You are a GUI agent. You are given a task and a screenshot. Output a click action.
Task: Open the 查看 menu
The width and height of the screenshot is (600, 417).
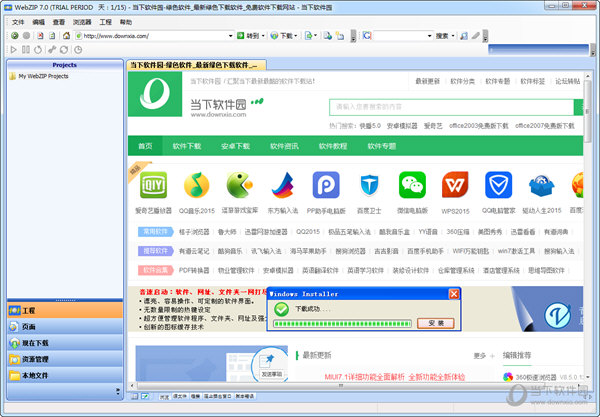[59, 22]
